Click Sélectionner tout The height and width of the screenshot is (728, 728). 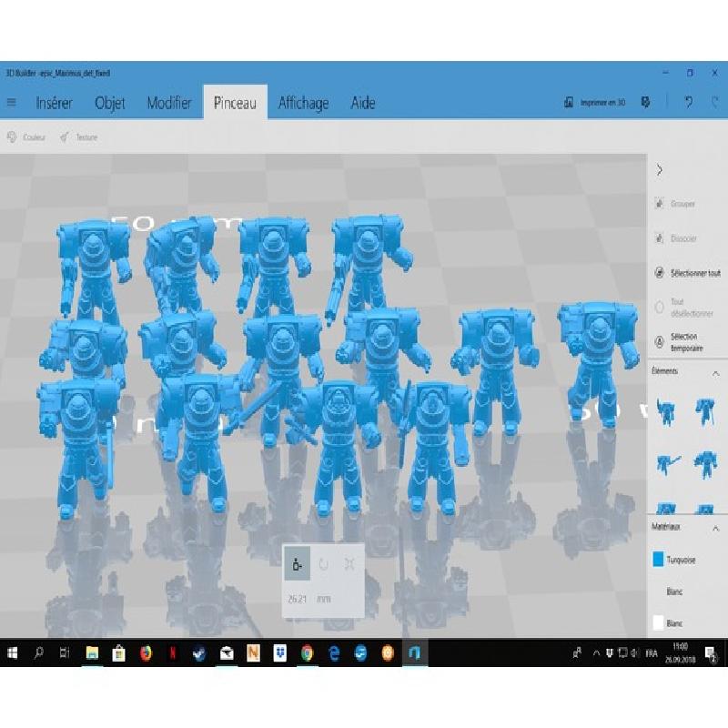coord(688,273)
